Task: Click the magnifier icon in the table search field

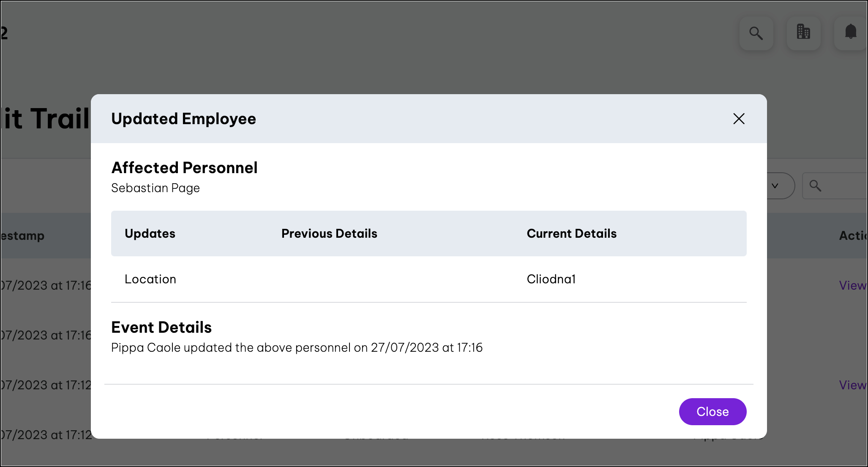Action: tap(816, 185)
